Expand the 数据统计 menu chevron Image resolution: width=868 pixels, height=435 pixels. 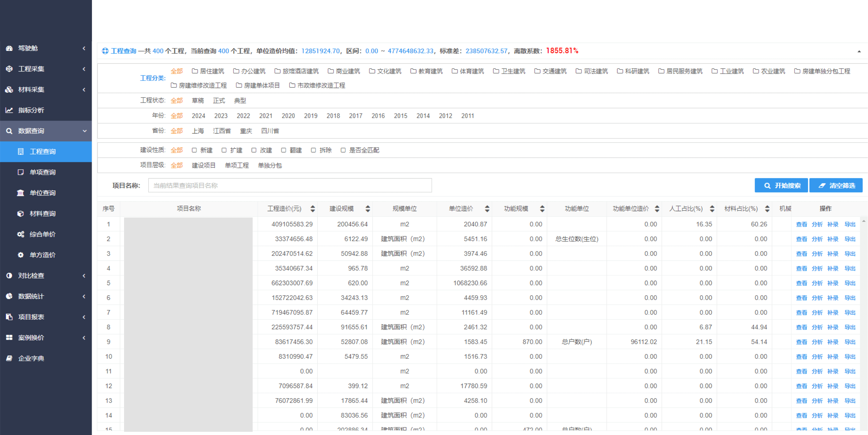click(84, 296)
